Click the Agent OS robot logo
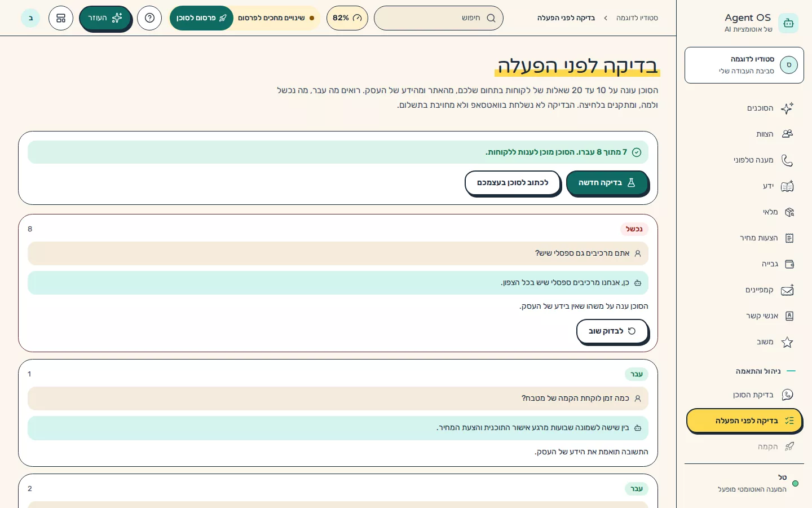The width and height of the screenshot is (812, 508). [x=788, y=23]
